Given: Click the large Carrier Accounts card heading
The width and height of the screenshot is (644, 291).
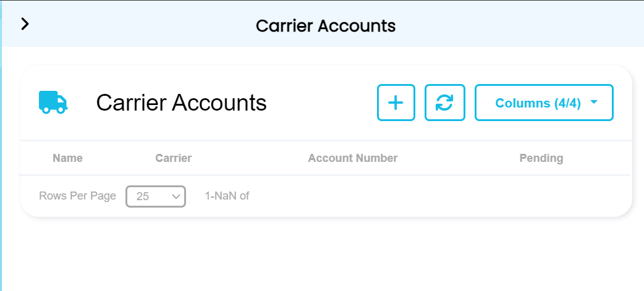Looking at the screenshot, I should [181, 103].
